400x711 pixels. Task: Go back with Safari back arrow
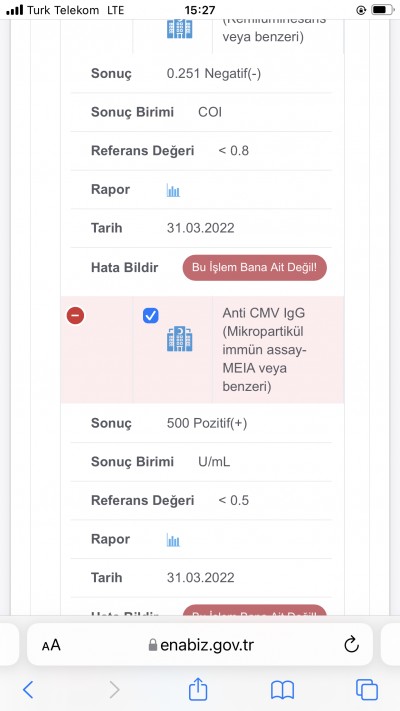click(x=28, y=690)
